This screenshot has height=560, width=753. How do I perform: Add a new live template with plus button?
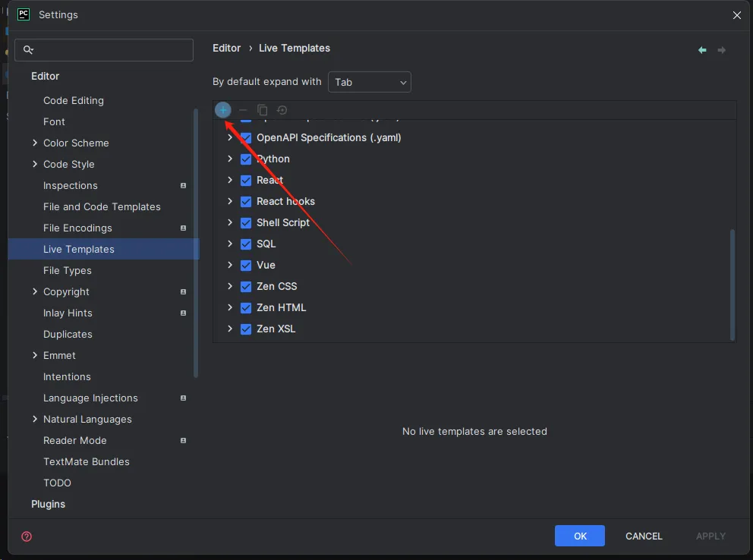click(x=223, y=110)
